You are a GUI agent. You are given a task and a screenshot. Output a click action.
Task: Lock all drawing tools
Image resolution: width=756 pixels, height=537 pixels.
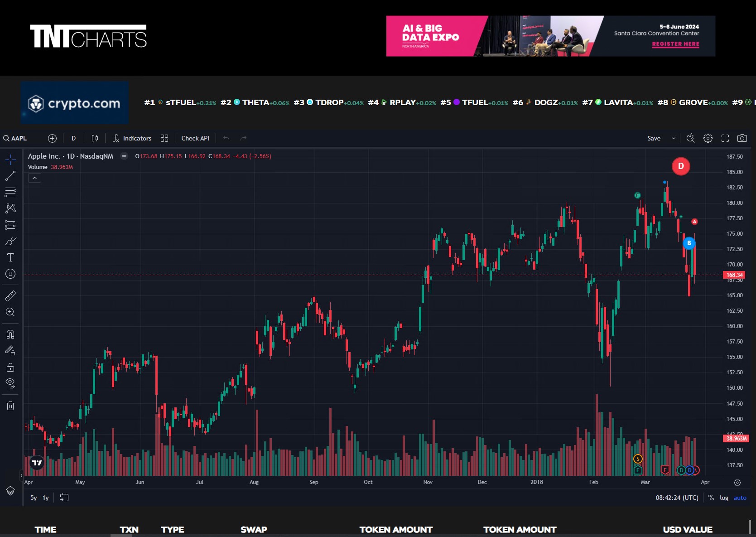[x=10, y=367]
